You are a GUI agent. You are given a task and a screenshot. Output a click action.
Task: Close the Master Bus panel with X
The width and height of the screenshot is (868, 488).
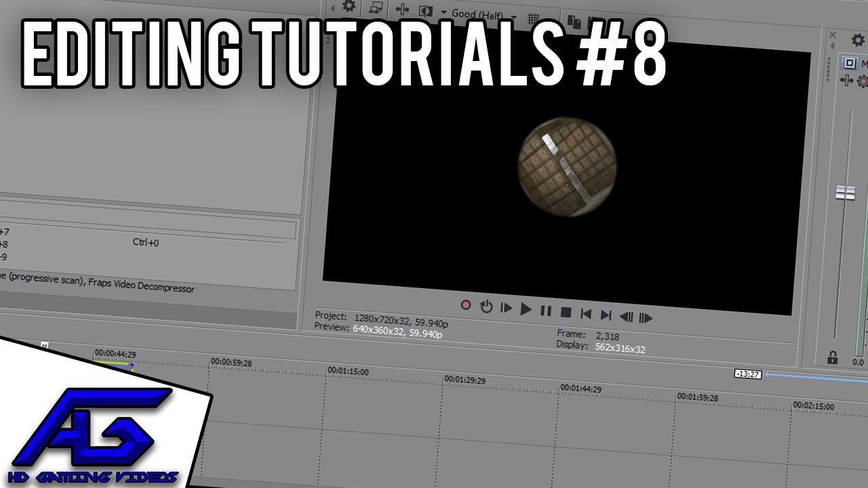833,35
